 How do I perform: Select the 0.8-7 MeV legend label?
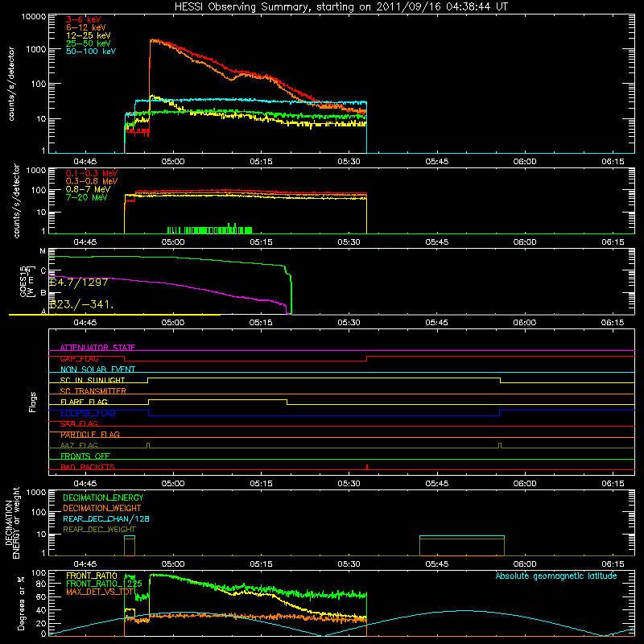88,189
